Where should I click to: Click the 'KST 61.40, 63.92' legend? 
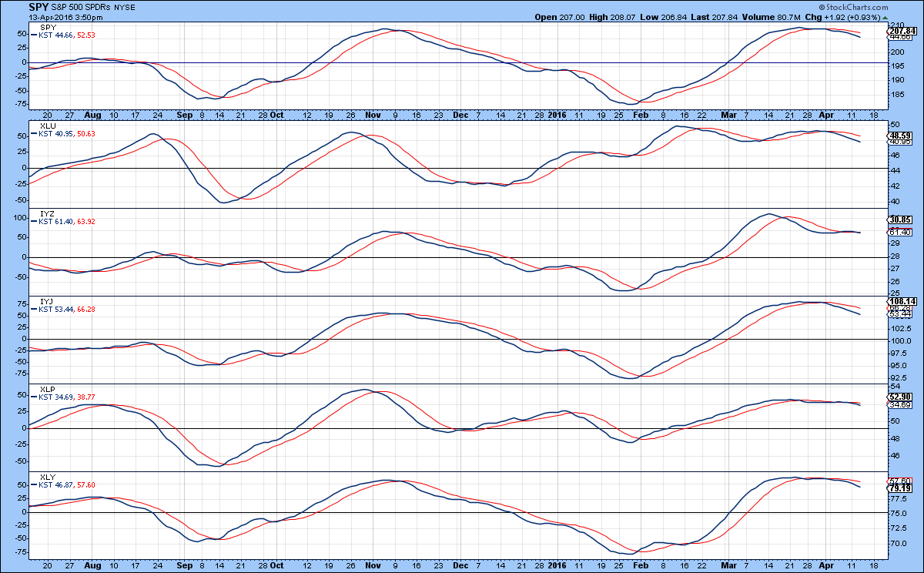(x=67, y=221)
